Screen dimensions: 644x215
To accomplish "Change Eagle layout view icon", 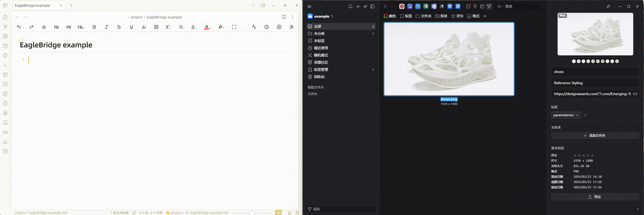I will click(482, 6).
